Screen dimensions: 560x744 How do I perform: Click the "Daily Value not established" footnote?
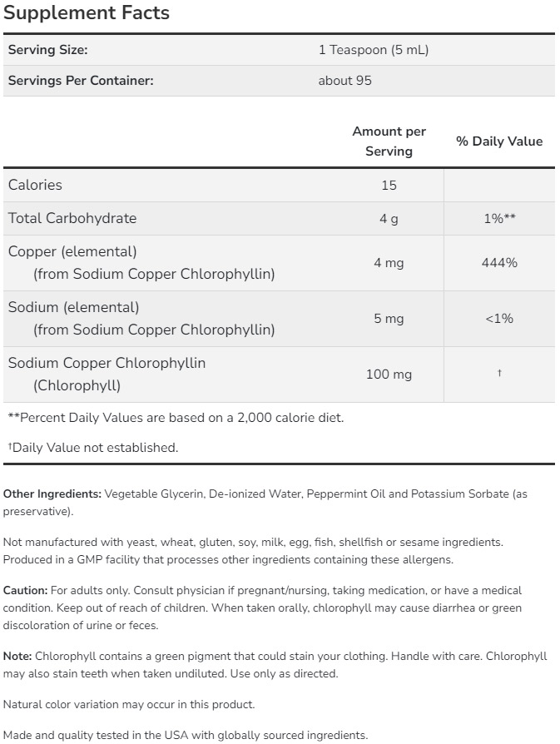(93, 448)
